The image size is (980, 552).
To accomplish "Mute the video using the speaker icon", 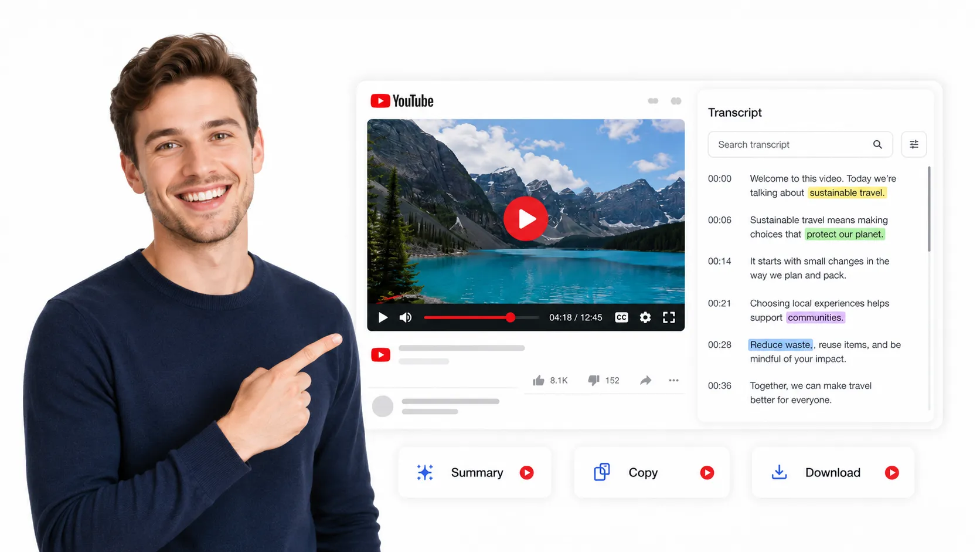I will [x=406, y=317].
